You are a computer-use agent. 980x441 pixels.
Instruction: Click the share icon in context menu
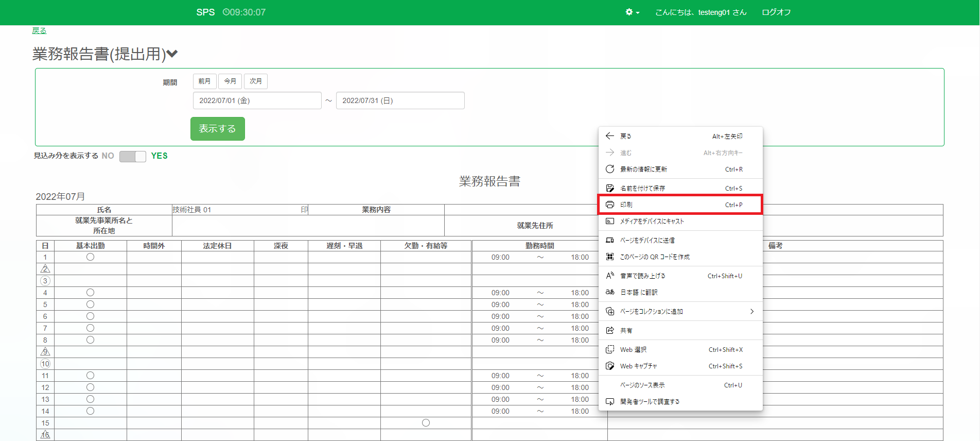point(610,330)
